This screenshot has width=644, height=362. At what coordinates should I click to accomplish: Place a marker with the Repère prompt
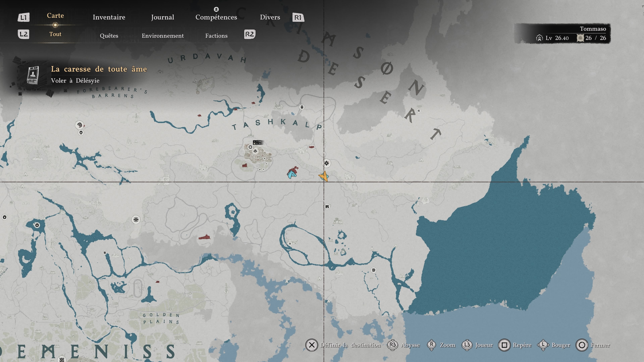(522, 345)
